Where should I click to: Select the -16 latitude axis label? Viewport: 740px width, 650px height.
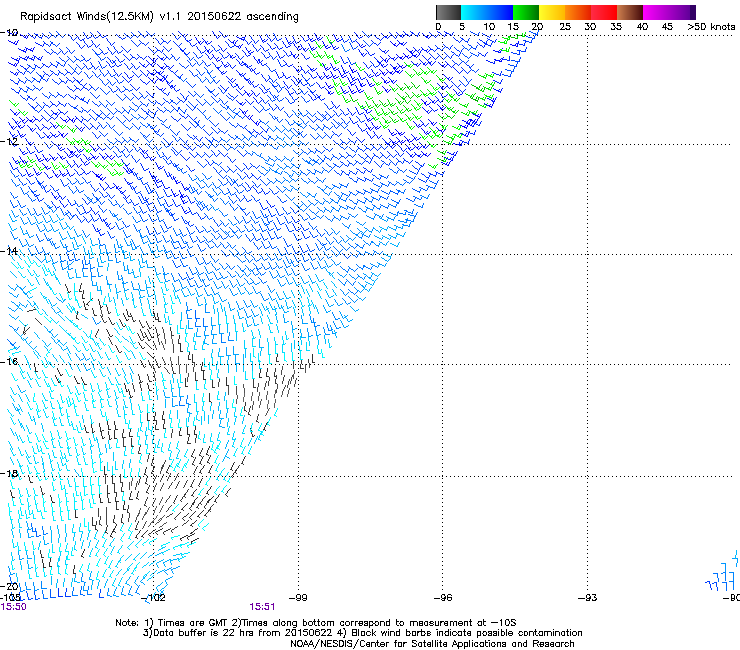pyautogui.click(x=9, y=362)
